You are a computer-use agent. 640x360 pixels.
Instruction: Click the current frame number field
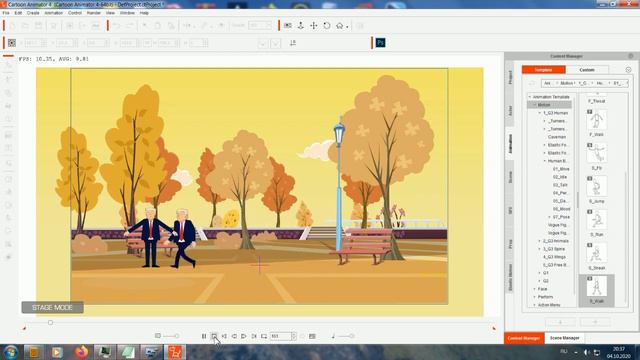coord(280,336)
